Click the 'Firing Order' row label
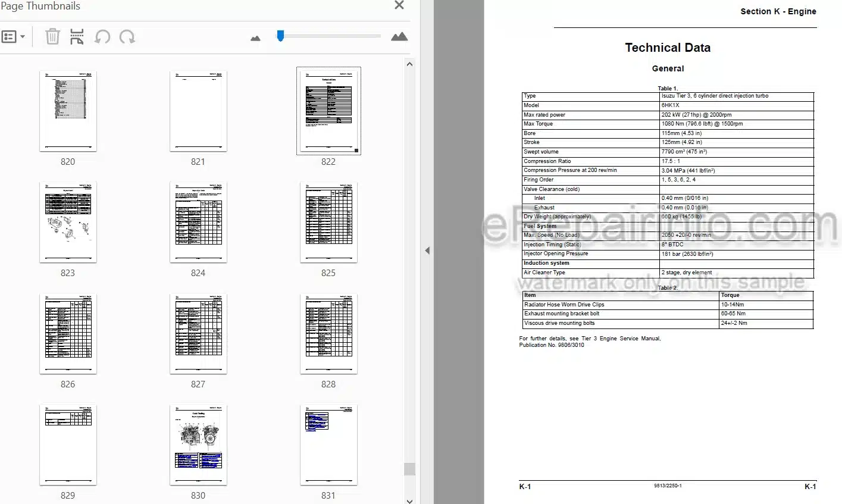This screenshot has height=504, width=842. (x=538, y=180)
